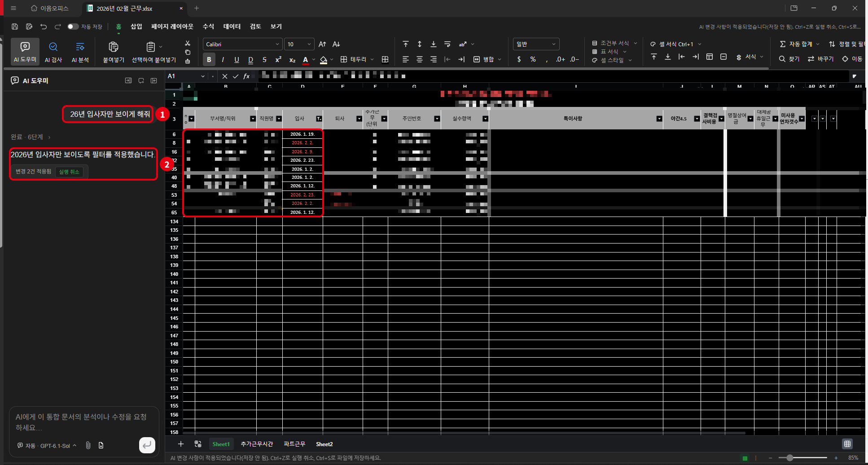Switch to the Sheet2 tab
Viewport: 868px width, 465px height.
pos(324,444)
